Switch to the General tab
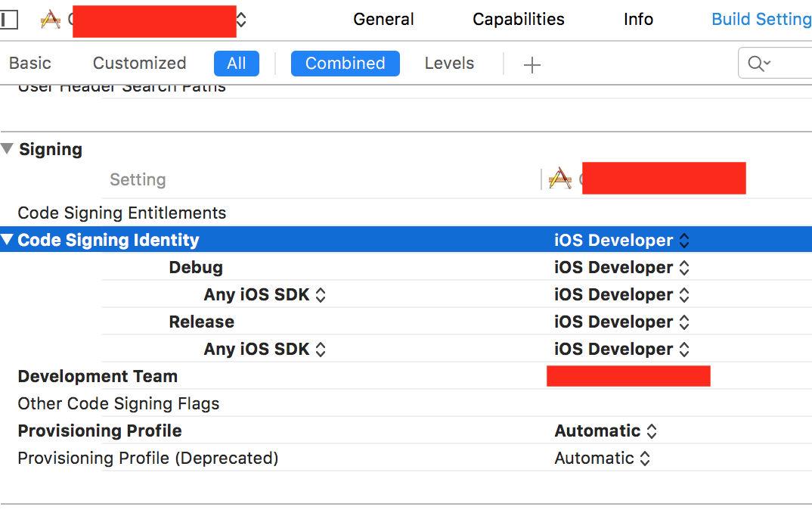Viewport: 812px width, 510px height. tap(383, 20)
